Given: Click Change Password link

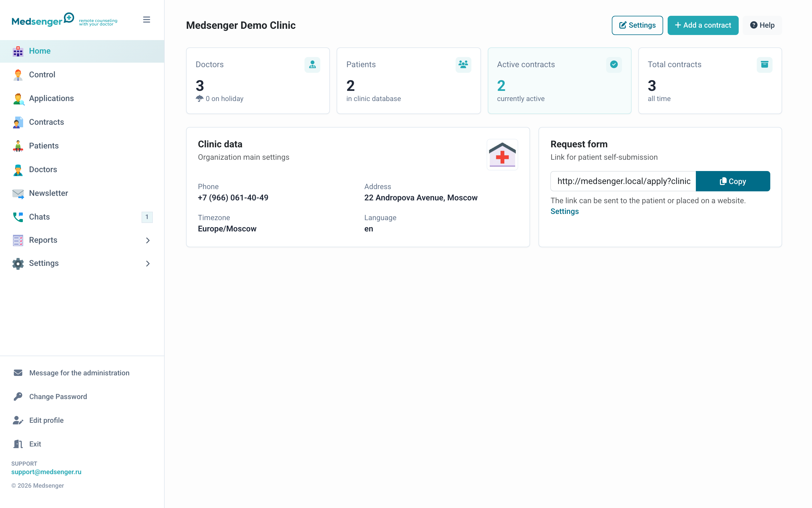Looking at the screenshot, I should point(58,397).
